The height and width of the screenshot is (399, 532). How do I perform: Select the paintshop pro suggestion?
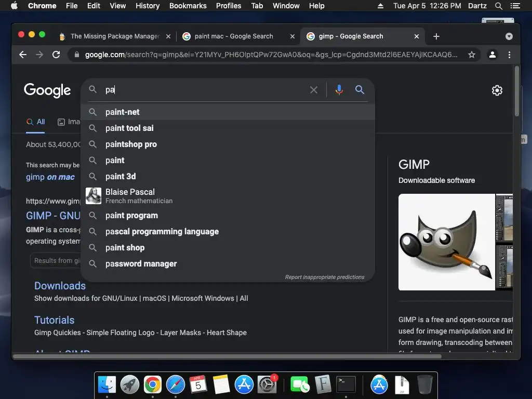228,144
